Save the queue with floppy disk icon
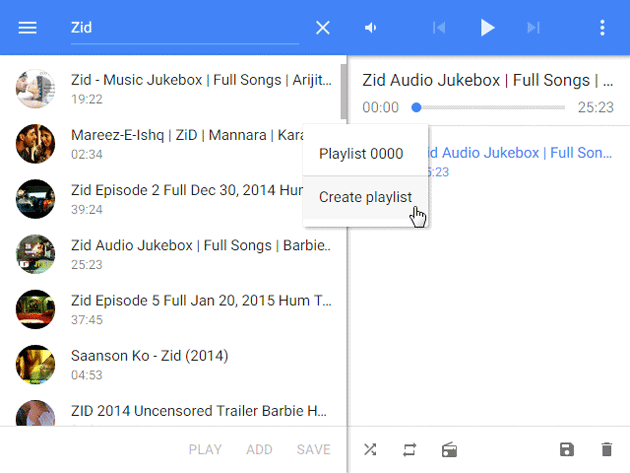Viewport: 630px width, 473px height. [567, 449]
